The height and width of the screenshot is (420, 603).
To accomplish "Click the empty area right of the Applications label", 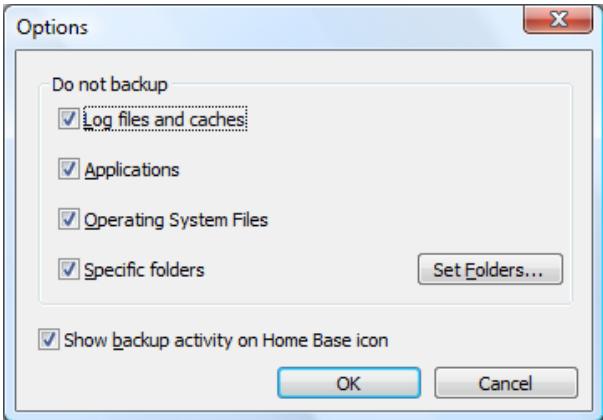I will click(x=373, y=170).
